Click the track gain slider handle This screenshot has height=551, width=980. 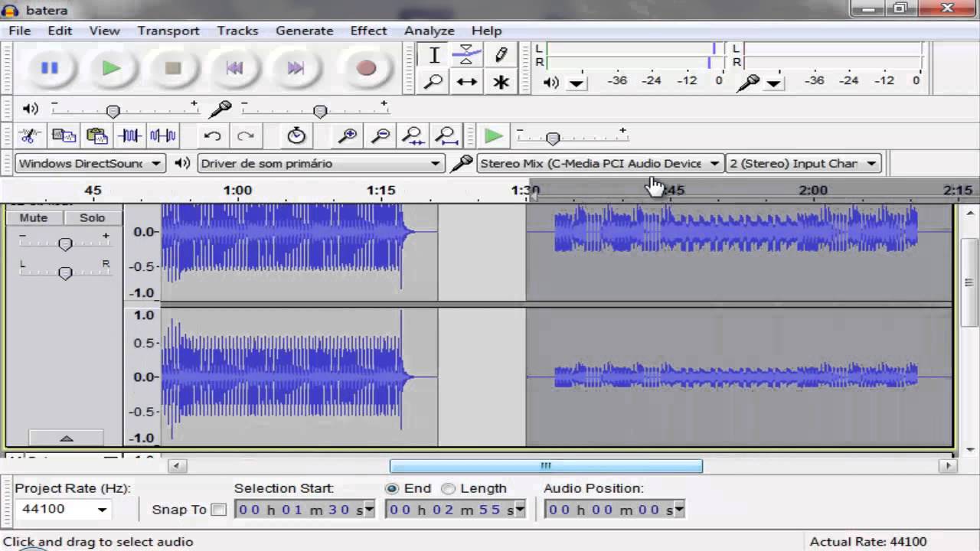tap(65, 244)
